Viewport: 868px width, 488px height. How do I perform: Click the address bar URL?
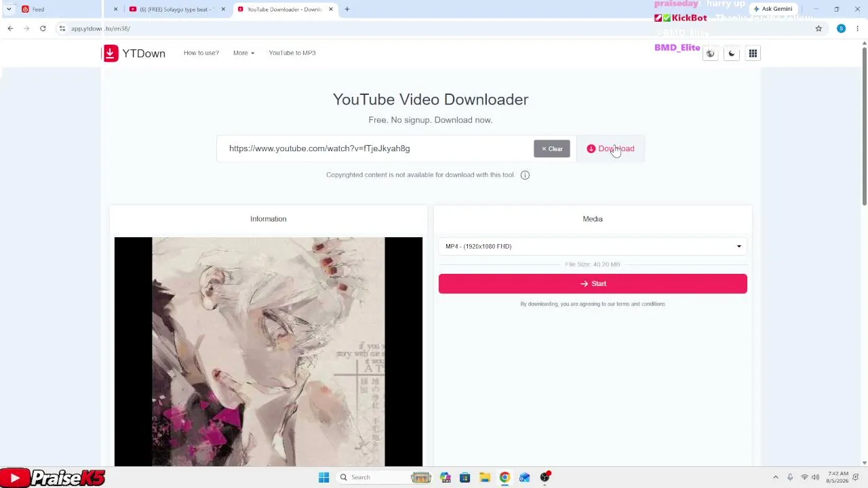pos(100,28)
